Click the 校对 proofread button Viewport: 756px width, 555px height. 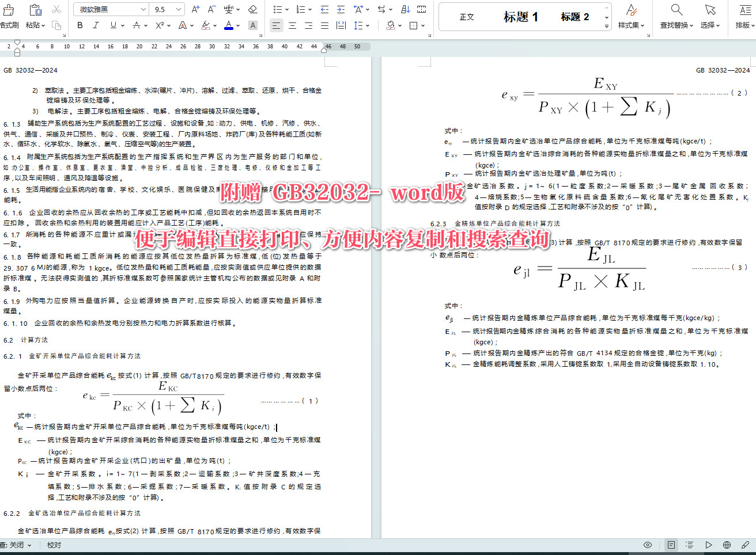coord(53,545)
